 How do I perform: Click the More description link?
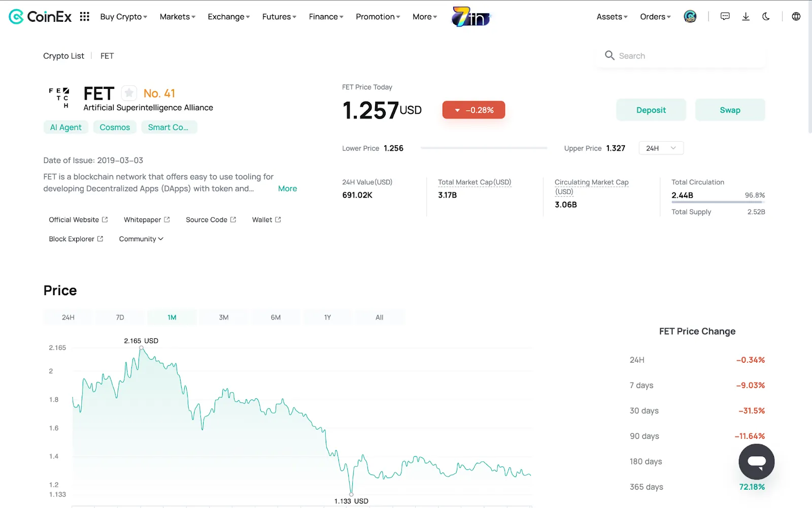[x=287, y=188]
